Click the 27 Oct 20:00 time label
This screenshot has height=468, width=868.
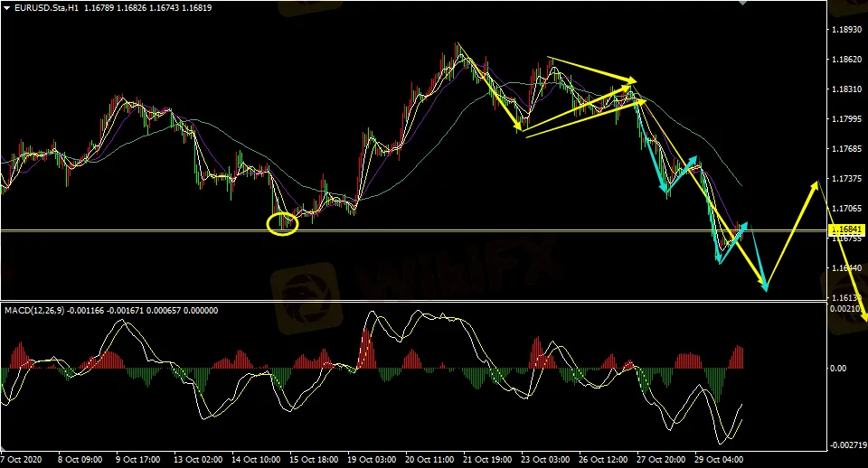point(661,460)
